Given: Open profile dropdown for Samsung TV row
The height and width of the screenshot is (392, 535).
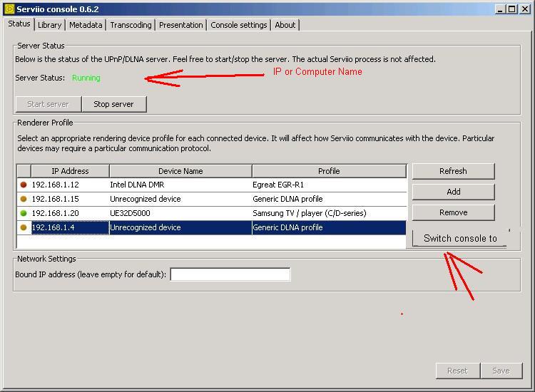Looking at the screenshot, I should [x=328, y=213].
